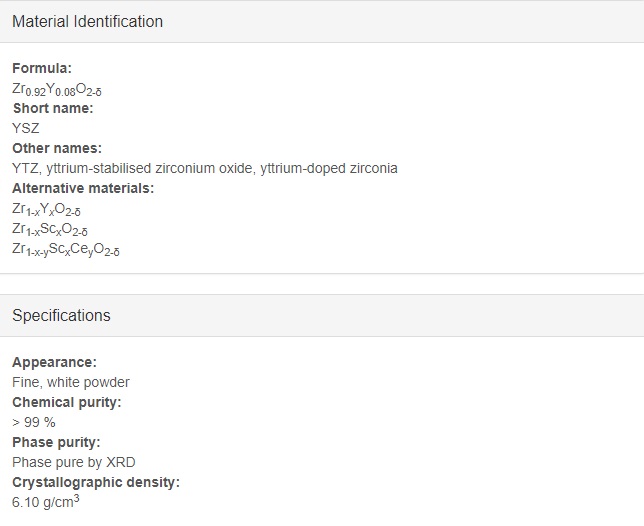The height and width of the screenshot is (526, 644).
Task: Click the Alternative materials label
Action: point(83,188)
